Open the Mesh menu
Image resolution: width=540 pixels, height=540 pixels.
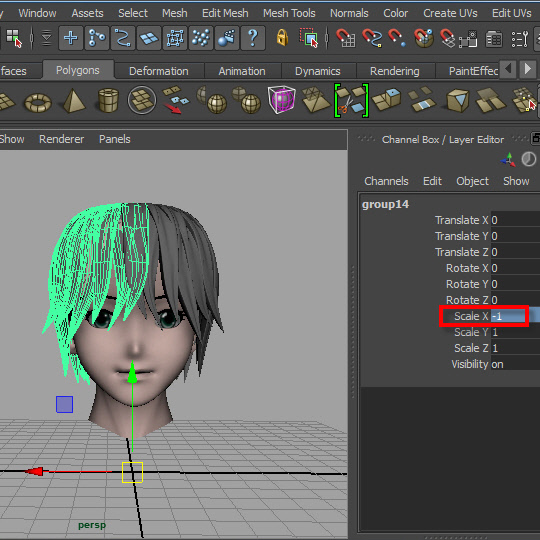tap(175, 13)
